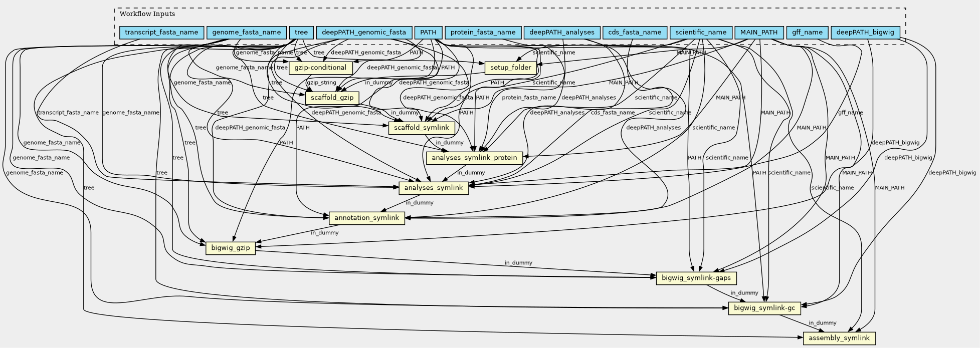Image resolution: width=980 pixels, height=348 pixels.
Task: Select the annotation_symlink step node
Action: pos(366,218)
